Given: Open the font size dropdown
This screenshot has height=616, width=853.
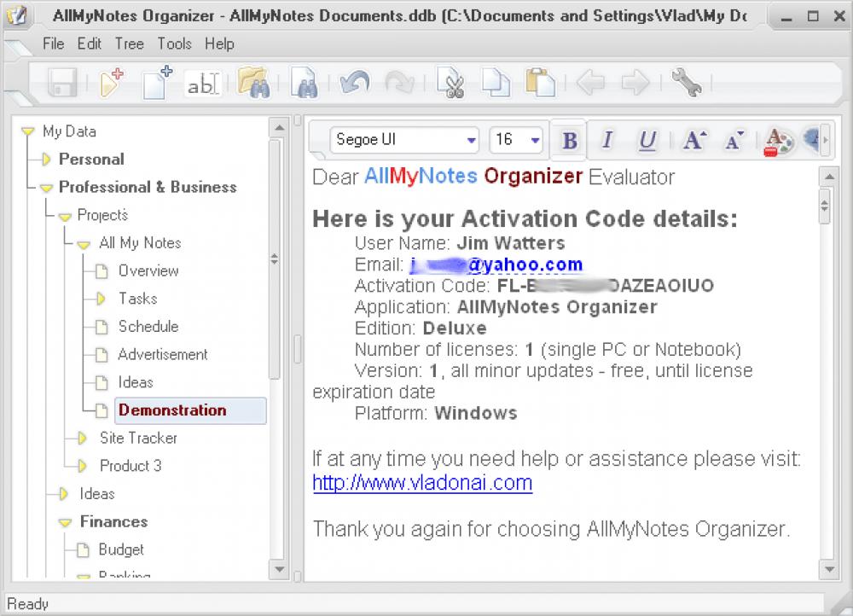Looking at the screenshot, I should (536, 140).
